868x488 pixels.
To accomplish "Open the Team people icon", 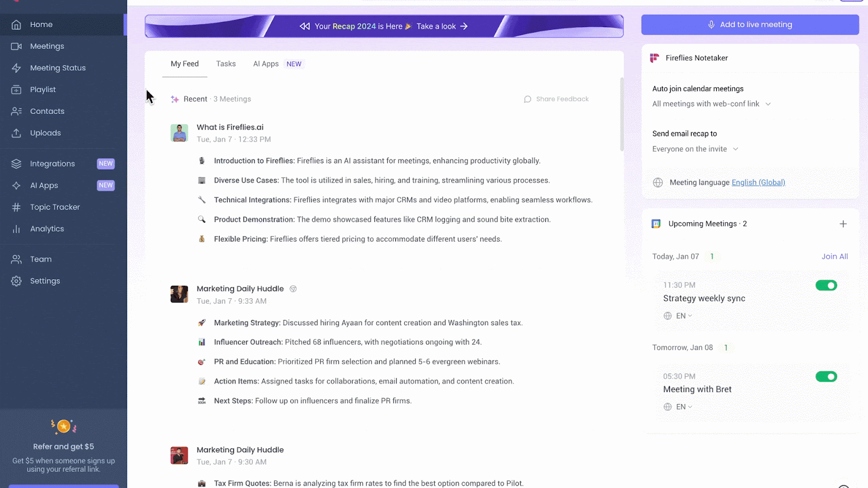I will coord(16,259).
